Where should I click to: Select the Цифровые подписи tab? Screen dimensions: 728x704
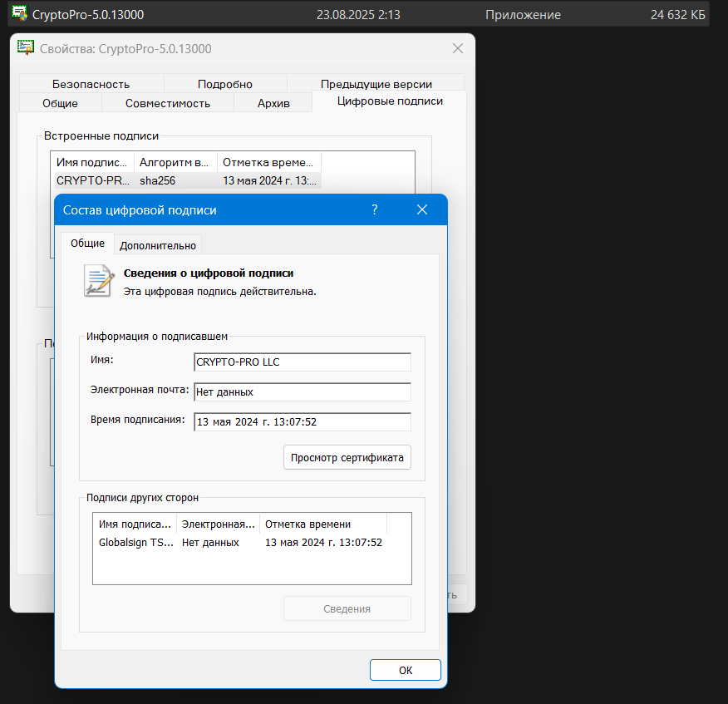click(x=390, y=101)
